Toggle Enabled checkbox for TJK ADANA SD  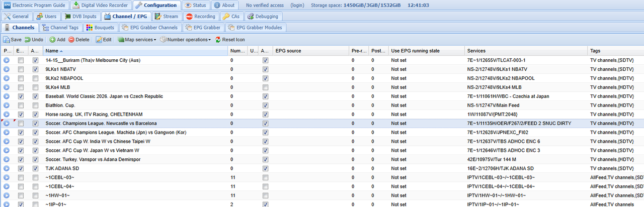pyautogui.click(x=21, y=168)
